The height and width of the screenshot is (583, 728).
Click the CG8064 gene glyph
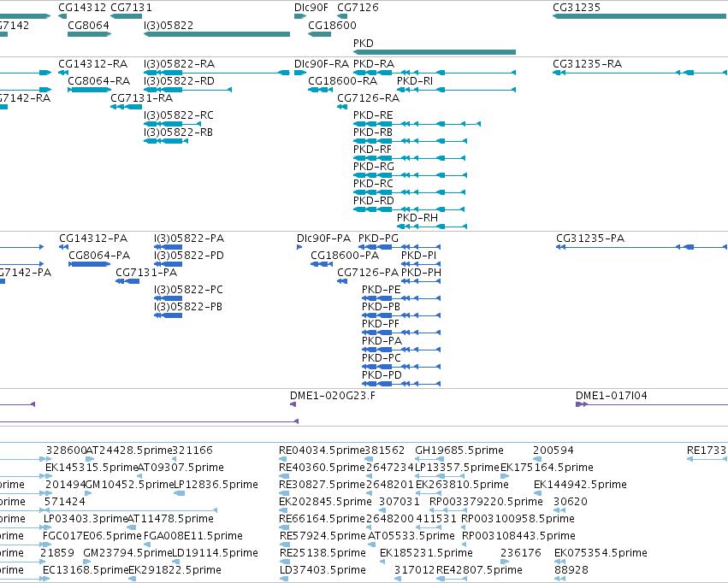pyautogui.click(x=89, y=34)
